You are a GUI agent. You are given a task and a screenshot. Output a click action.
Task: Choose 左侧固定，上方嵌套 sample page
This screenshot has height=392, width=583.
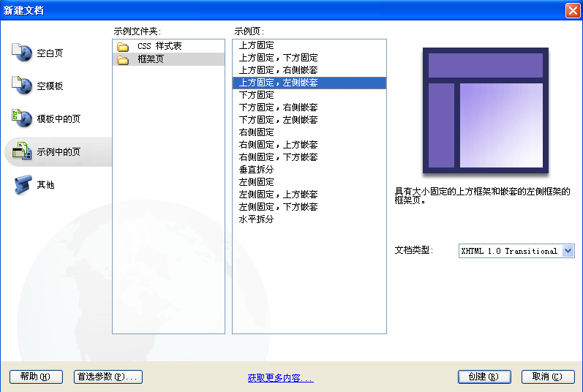pos(279,195)
